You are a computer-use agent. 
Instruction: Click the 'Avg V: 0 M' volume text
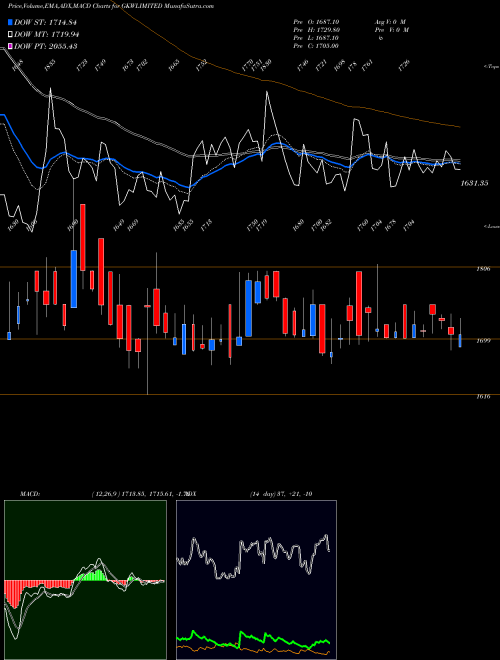pos(390,22)
